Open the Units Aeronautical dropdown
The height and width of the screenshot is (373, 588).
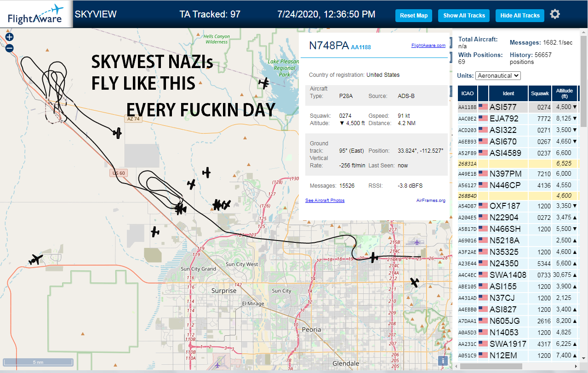click(x=498, y=75)
